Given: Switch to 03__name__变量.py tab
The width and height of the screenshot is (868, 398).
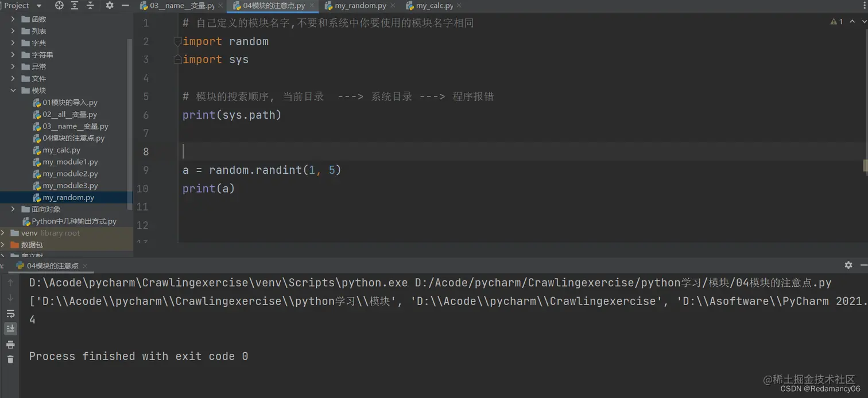Looking at the screenshot, I should click(x=182, y=6).
